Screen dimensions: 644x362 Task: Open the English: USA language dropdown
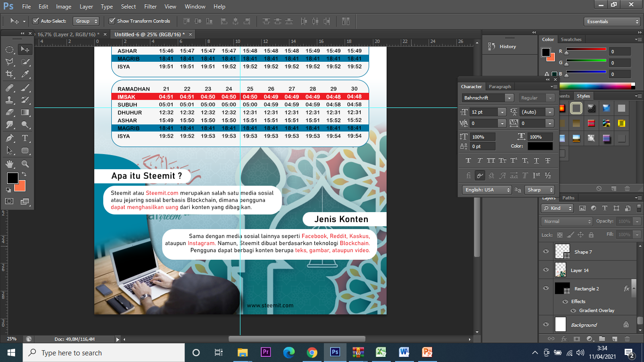pos(487,190)
